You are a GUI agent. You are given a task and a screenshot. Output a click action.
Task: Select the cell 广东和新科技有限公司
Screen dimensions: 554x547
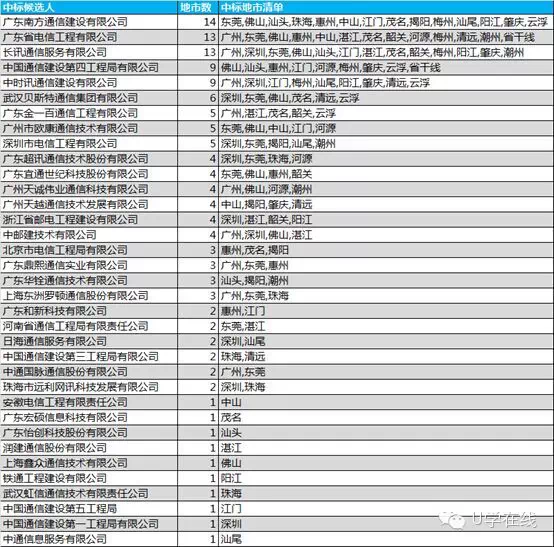[x=89, y=311]
